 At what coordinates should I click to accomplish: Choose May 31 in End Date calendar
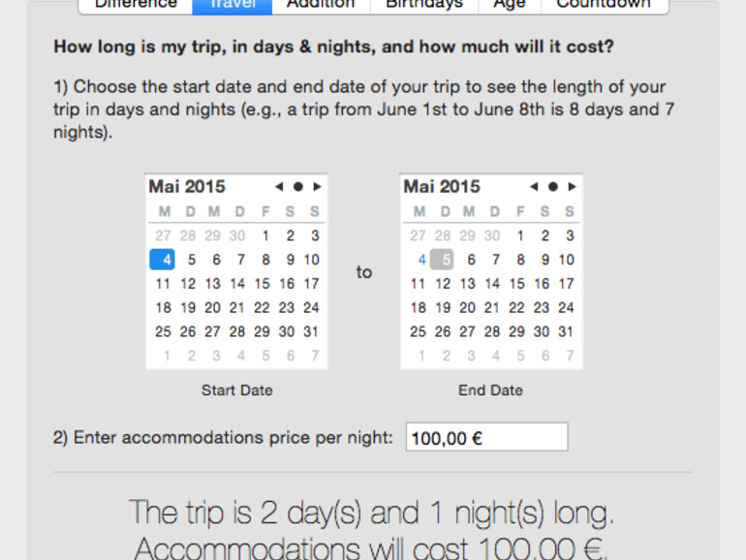click(567, 332)
